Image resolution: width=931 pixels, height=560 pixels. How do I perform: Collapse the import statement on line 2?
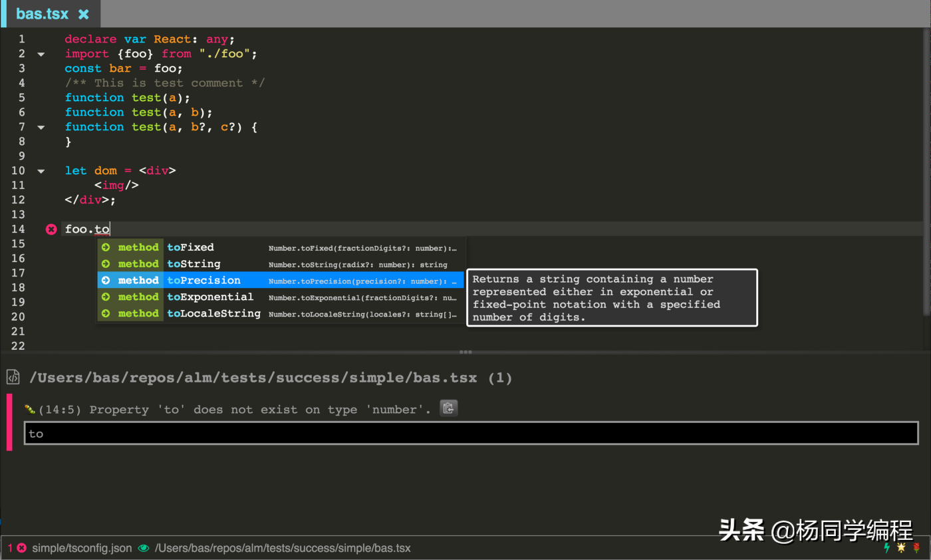pyautogui.click(x=41, y=54)
